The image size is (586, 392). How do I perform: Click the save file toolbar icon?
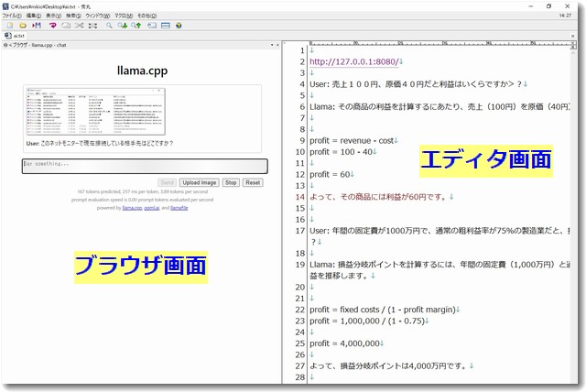(37, 26)
